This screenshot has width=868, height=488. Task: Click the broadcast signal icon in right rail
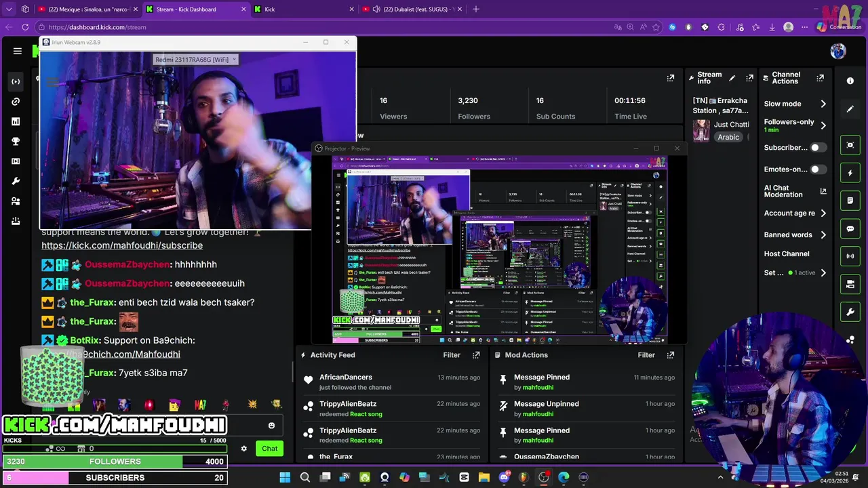tap(850, 256)
